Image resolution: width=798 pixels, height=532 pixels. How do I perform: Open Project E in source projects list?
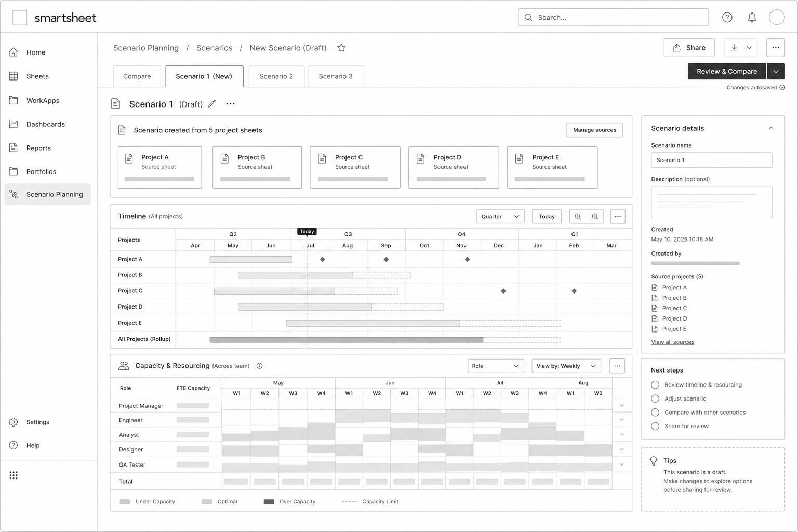[x=674, y=329]
